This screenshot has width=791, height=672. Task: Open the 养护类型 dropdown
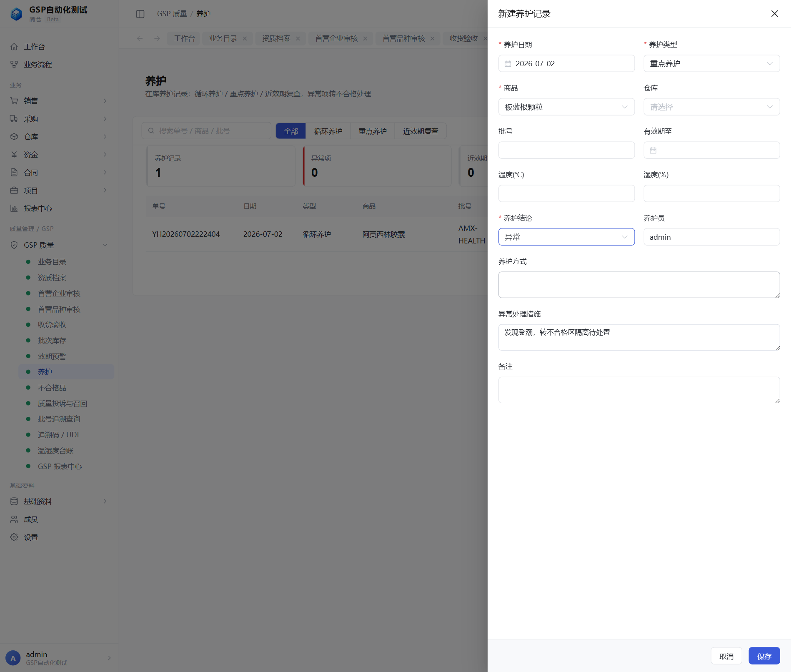click(711, 64)
